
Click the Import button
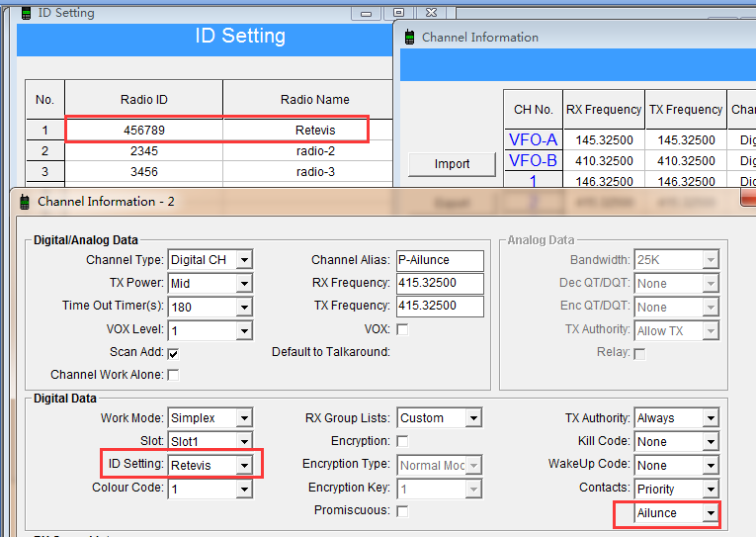click(x=452, y=164)
